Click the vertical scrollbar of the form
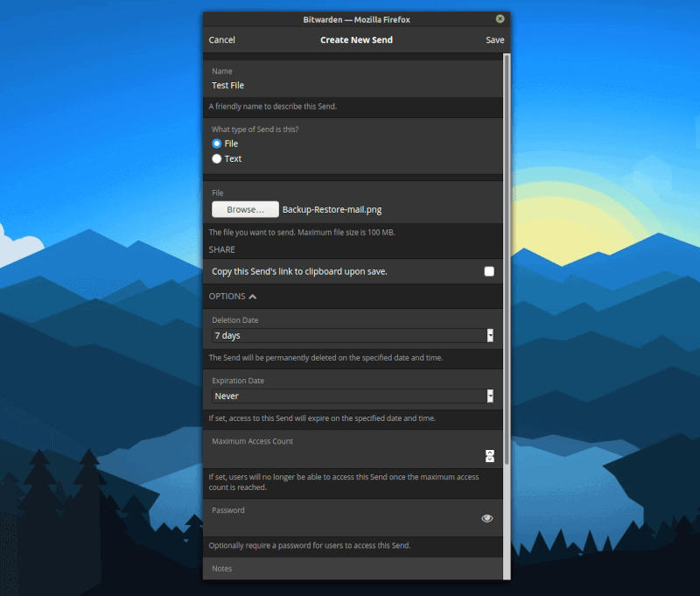Viewport: 700px width, 596px height. 507,263
